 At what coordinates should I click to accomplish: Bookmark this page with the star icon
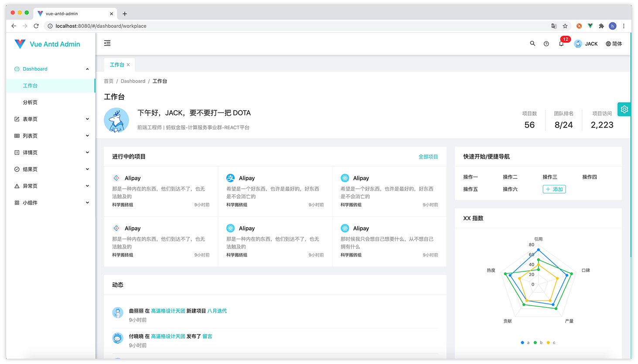point(565,26)
